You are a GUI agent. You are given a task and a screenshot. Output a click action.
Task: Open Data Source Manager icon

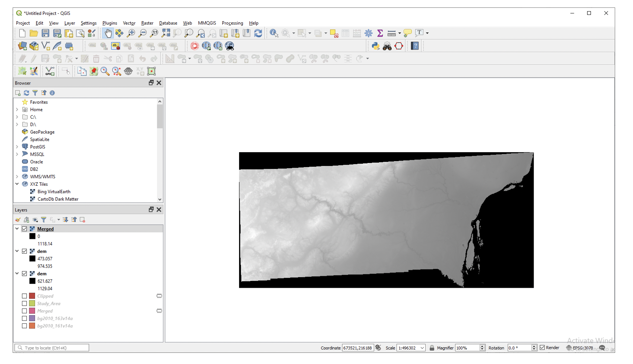(22, 46)
